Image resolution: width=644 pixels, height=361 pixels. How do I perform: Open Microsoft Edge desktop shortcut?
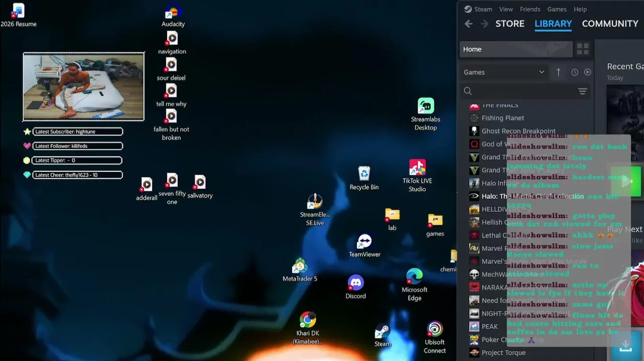(415, 285)
